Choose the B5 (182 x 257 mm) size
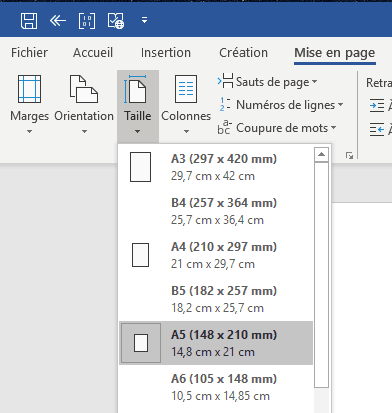392x413 pixels. (x=216, y=299)
